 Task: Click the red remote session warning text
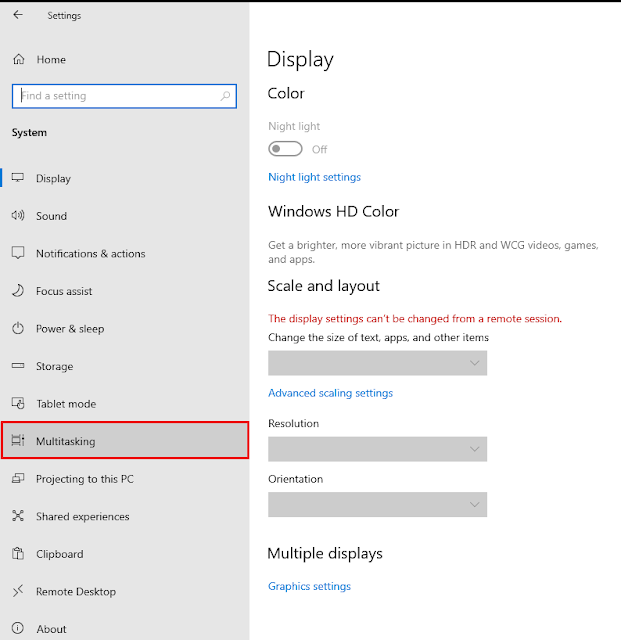point(415,318)
